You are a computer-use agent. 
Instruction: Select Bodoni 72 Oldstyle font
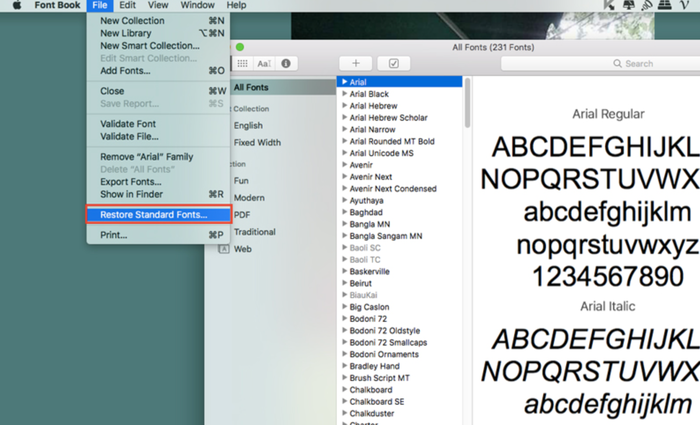[384, 330]
